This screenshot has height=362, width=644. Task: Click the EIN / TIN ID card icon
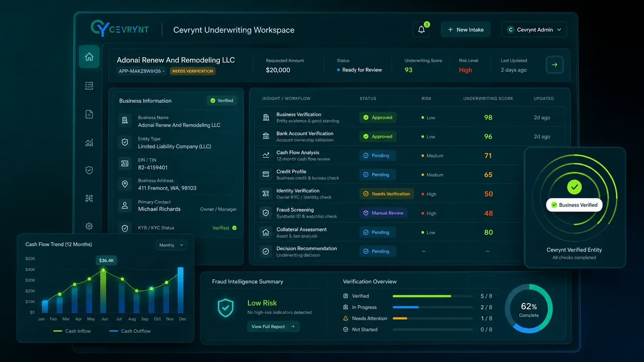pos(125,163)
